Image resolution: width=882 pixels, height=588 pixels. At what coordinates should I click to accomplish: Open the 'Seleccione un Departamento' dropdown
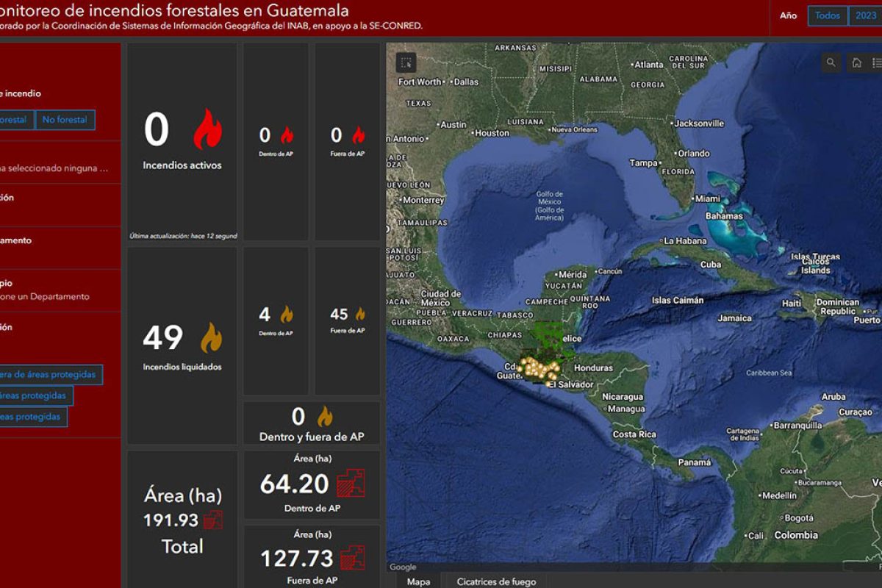(x=45, y=297)
